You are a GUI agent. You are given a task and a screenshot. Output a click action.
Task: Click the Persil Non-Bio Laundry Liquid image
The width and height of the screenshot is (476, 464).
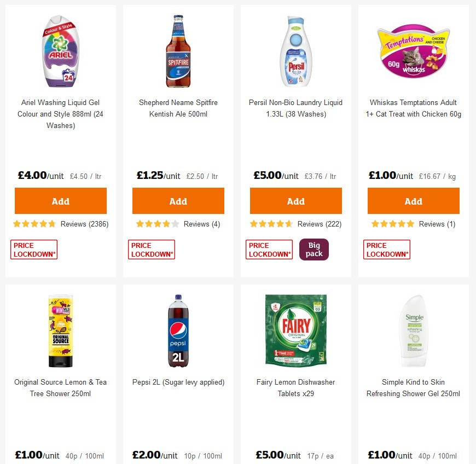[x=295, y=52]
